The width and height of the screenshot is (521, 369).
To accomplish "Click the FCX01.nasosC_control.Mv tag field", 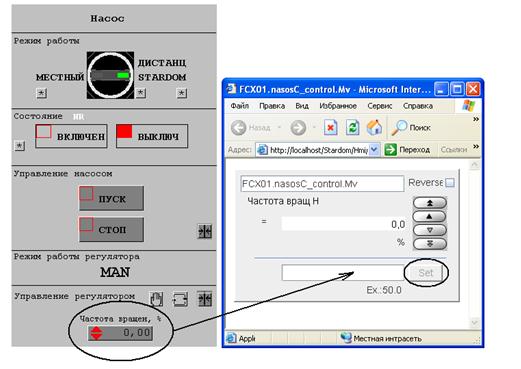I will point(322,184).
